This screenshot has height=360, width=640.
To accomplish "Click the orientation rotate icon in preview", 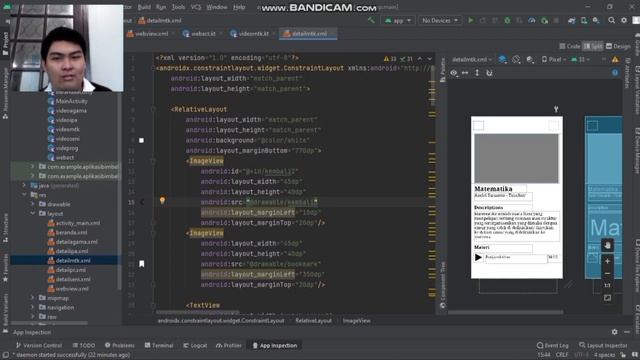I will (x=516, y=60).
